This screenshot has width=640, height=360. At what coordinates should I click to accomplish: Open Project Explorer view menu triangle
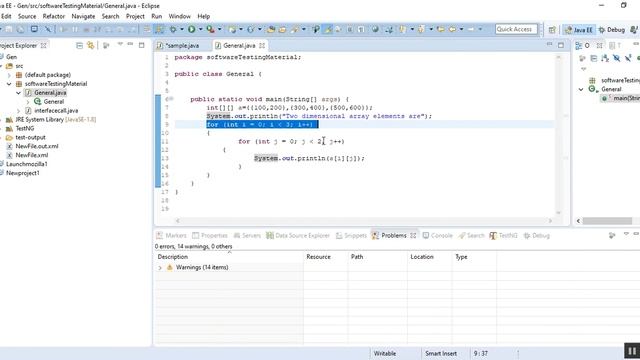[x=120, y=44]
